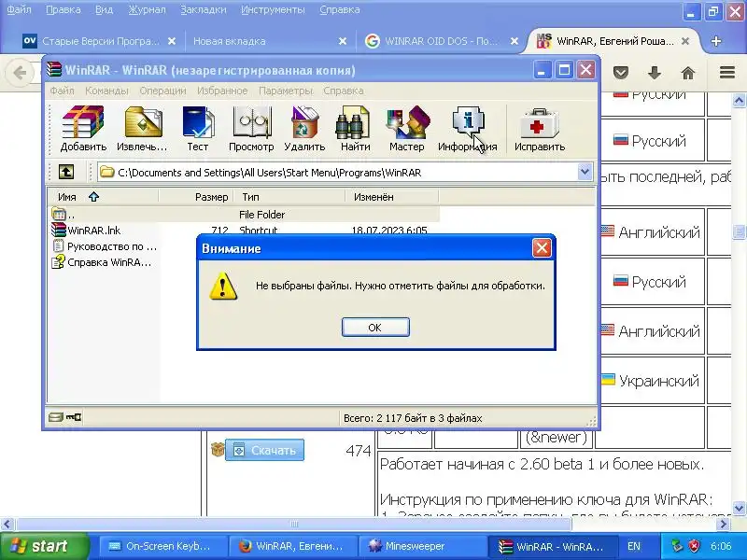747x560 pixels.
Task: Open Firefox Журнал menu
Action: [x=147, y=9]
